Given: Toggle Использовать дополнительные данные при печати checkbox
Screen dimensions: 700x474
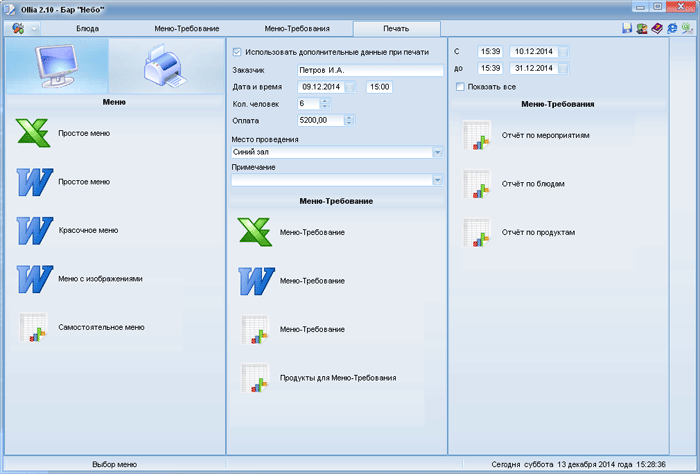Looking at the screenshot, I should coord(237,52).
